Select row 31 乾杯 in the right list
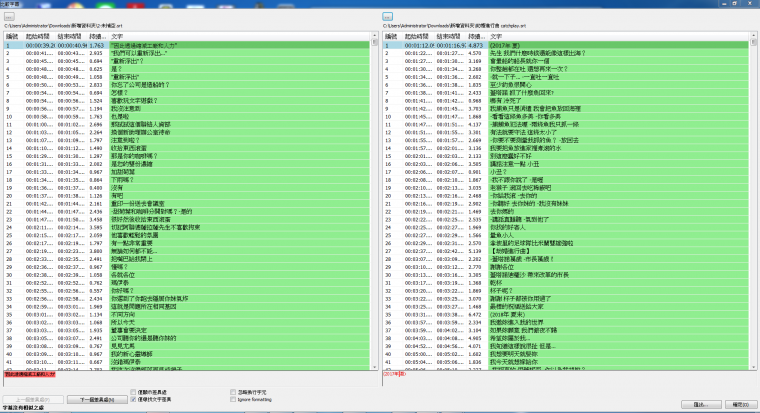Screen dimensions: 760x413 (x=566, y=283)
